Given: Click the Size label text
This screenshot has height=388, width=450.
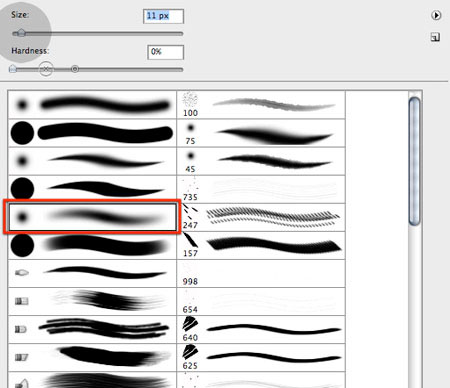Looking at the screenshot, I should point(20,15).
